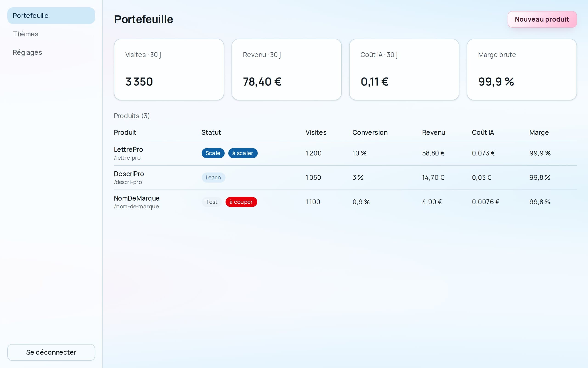
Task: Click the Portefeuille page heading
Action: coord(143,19)
